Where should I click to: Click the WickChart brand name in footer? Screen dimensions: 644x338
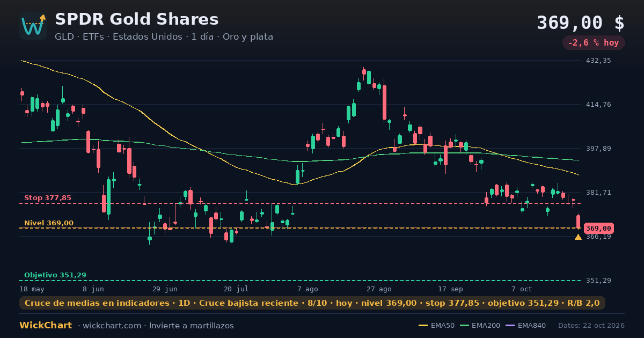click(46, 326)
